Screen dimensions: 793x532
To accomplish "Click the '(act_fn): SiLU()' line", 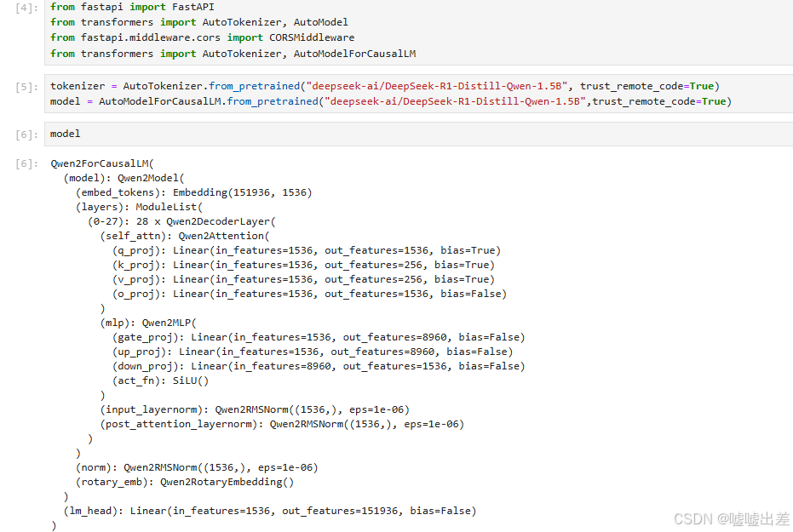I will tap(160, 381).
